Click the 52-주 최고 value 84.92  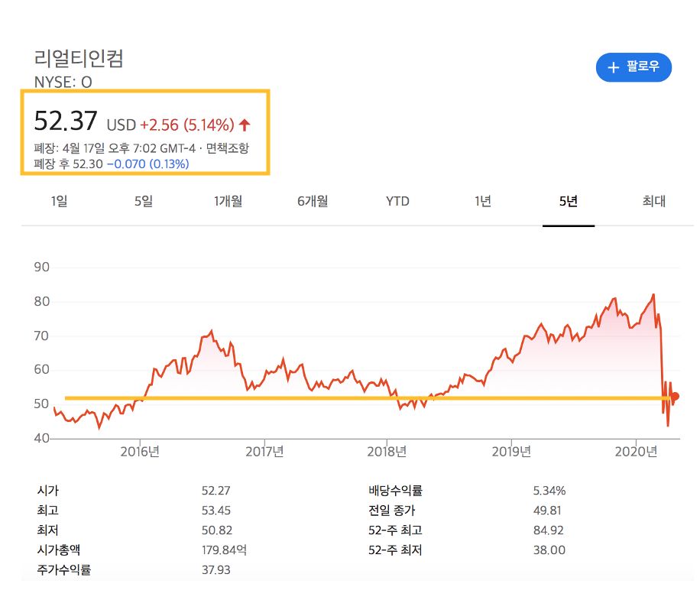coord(548,530)
